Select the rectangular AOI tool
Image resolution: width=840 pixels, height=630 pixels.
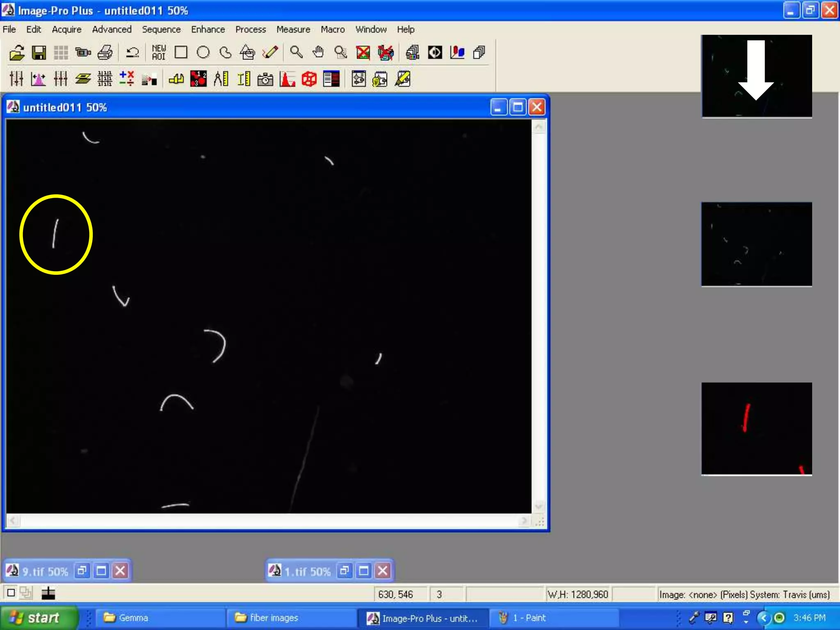pyautogui.click(x=181, y=52)
